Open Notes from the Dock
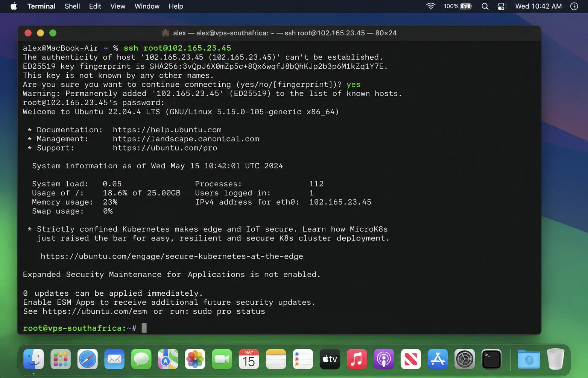Viewport: 588px width, 378px height. coord(276,359)
